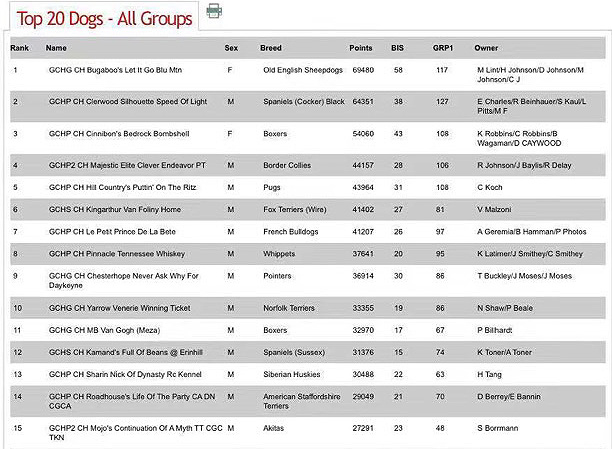Click the Spaniels (Cocker) Black breed cell
612x449 pixels.
[304, 102]
